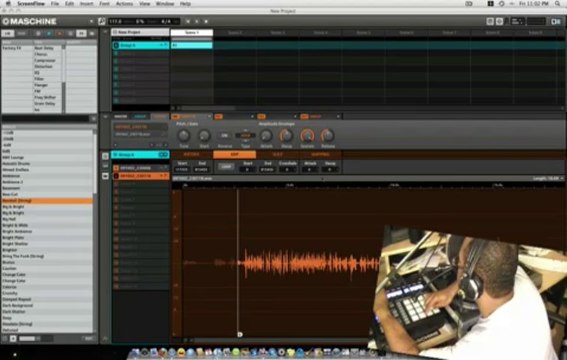
Task: Open module slot 2 dropdown arrow
Action: [x=252, y=116]
